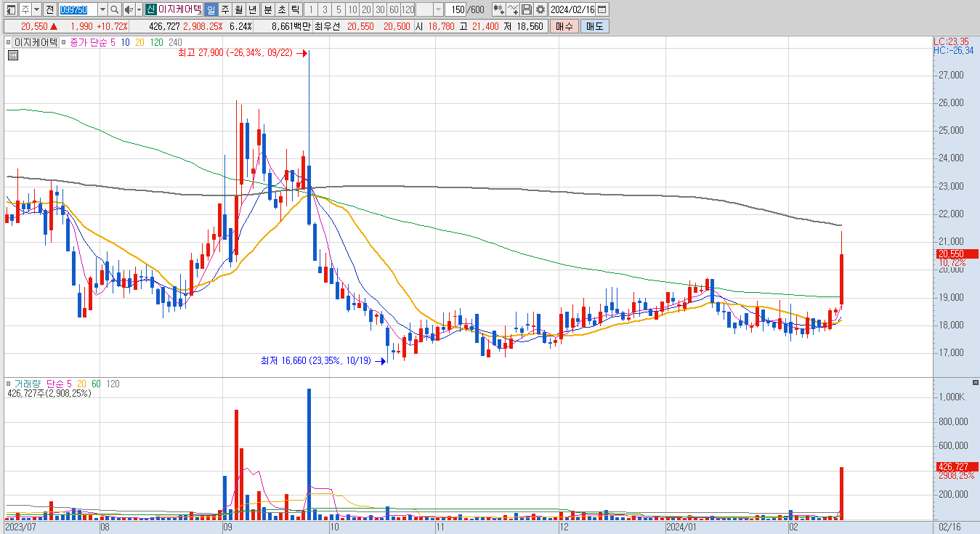
Task: Open the 주 stock type dropdown arrow
Action: [37, 9]
